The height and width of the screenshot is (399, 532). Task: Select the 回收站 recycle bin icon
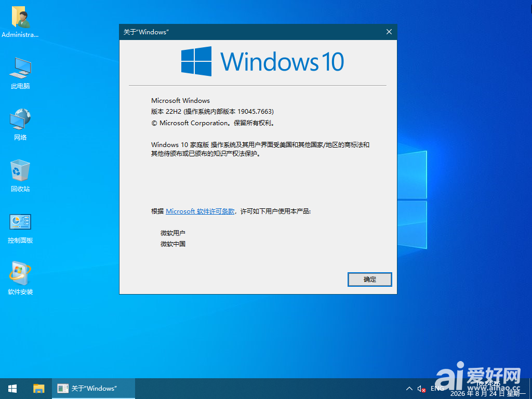(x=20, y=176)
